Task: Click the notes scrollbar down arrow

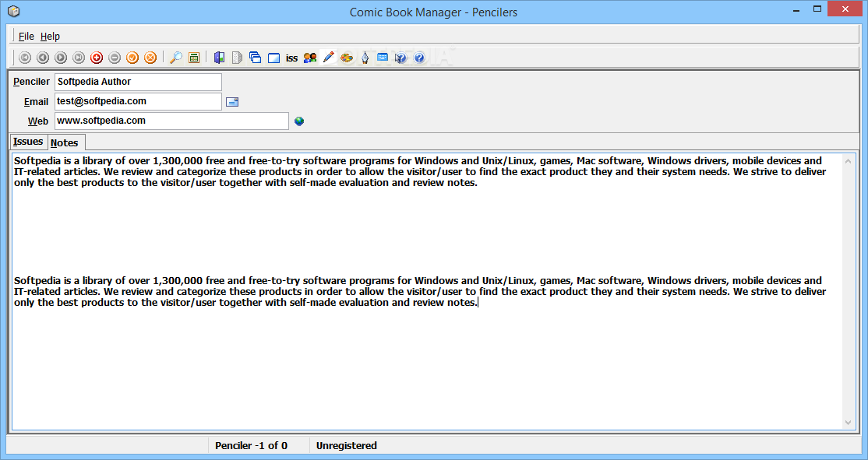Action: point(848,423)
